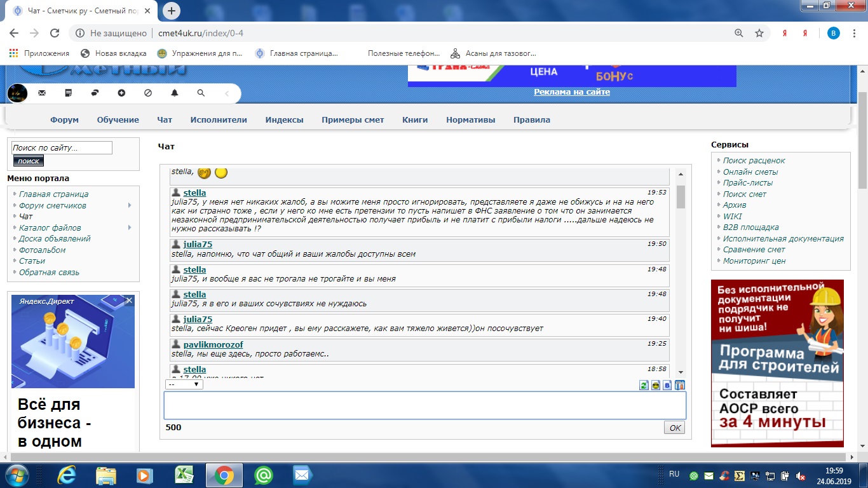Open the chat auto-refresh dropdown

point(184,384)
